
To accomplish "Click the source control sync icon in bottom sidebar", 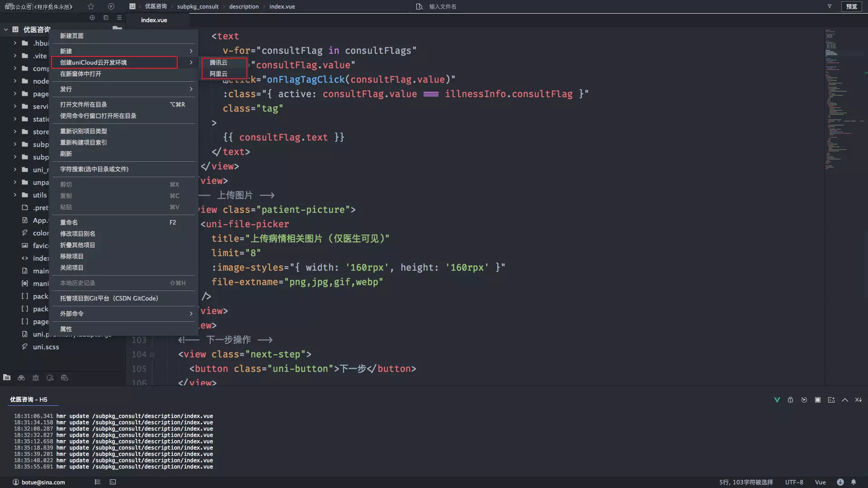I will pos(50,378).
